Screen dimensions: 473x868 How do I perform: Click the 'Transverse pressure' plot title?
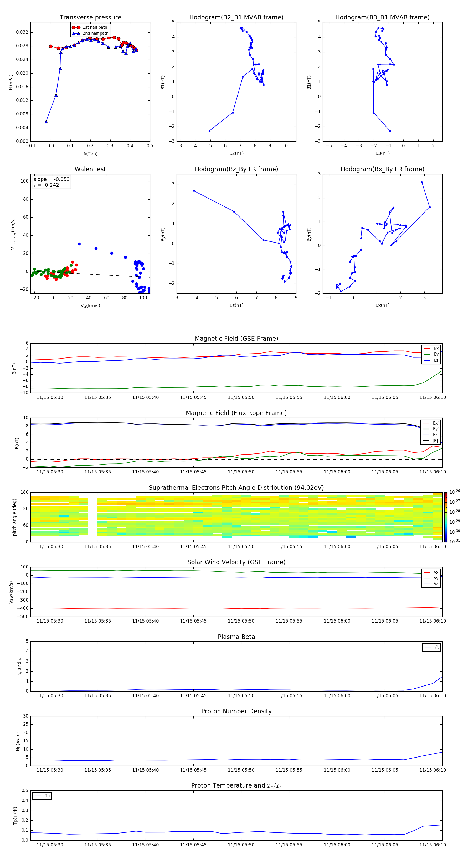click(90, 18)
